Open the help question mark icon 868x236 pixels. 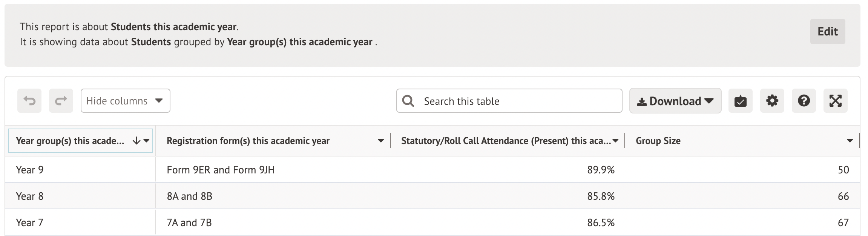coord(804,101)
